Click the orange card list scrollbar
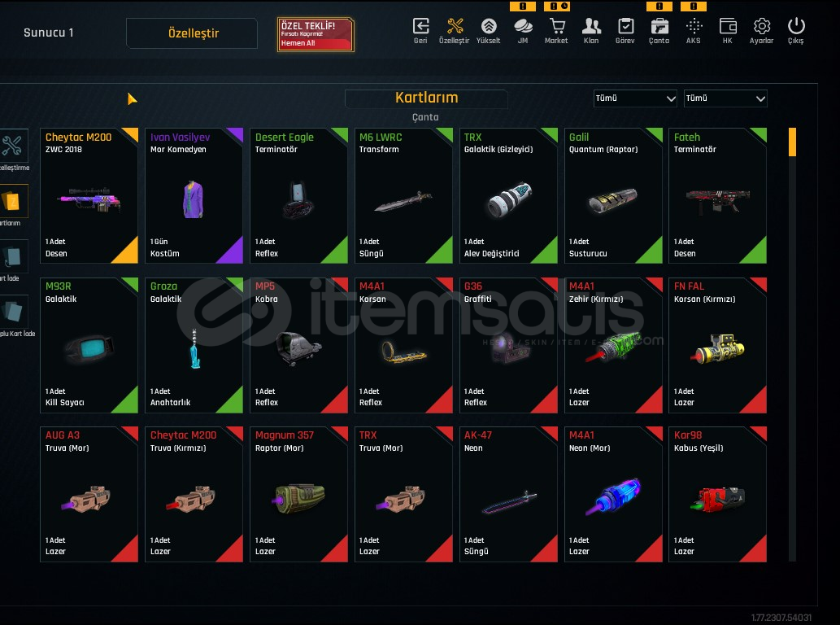The width and height of the screenshot is (840, 625). pyautogui.click(x=792, y=142)
